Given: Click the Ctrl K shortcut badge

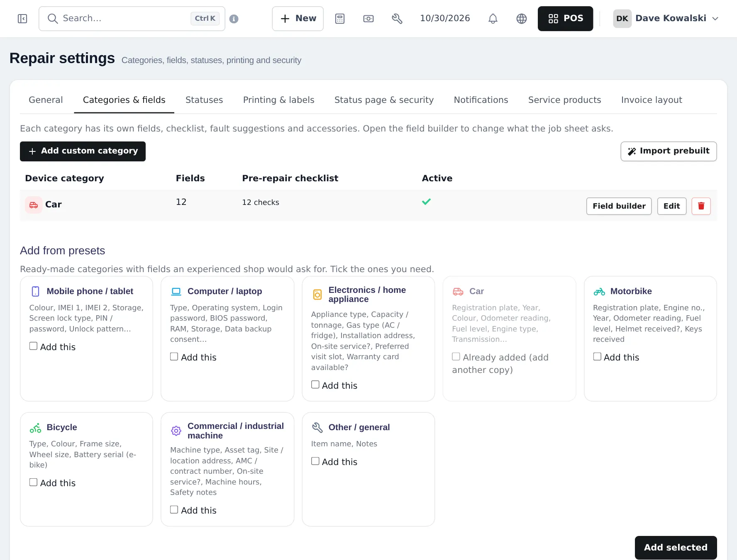Looking at the screenshot, I should coord(205,19).
